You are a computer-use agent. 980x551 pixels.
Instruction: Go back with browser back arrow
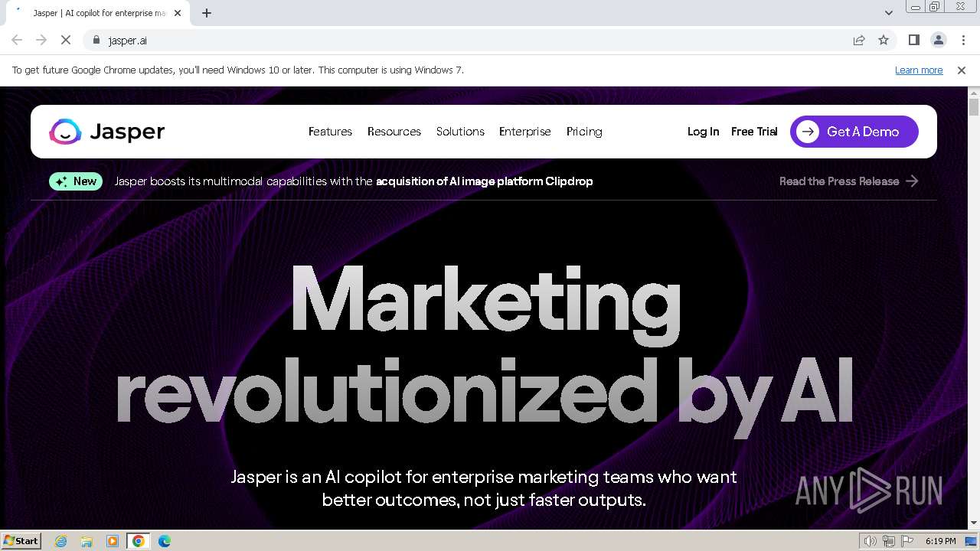(x=17, y=40)
